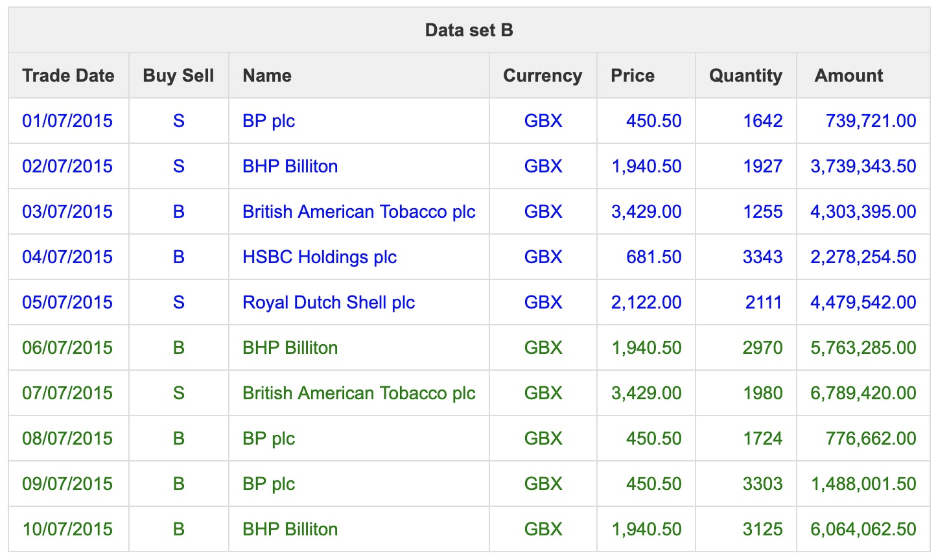This screenshot has width=936, height=560.
Task: Click BP plc in the 01/07/2015 row
Action: point(269,121)
